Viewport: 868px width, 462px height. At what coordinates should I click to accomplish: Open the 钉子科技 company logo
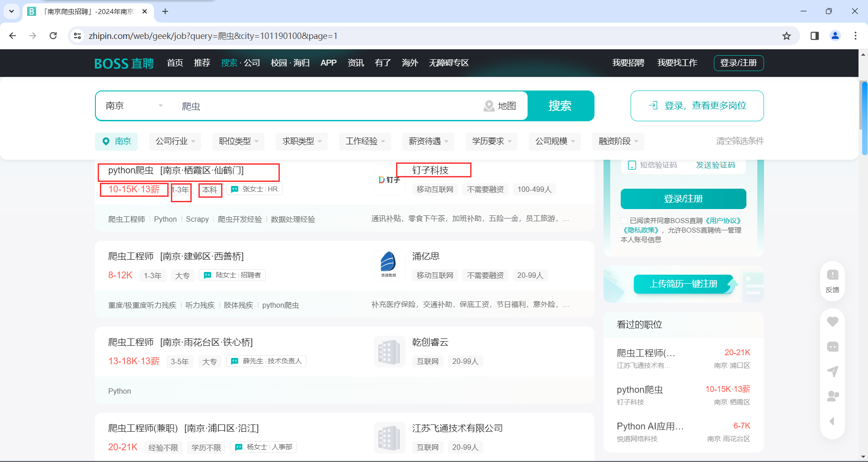point(389,180)
